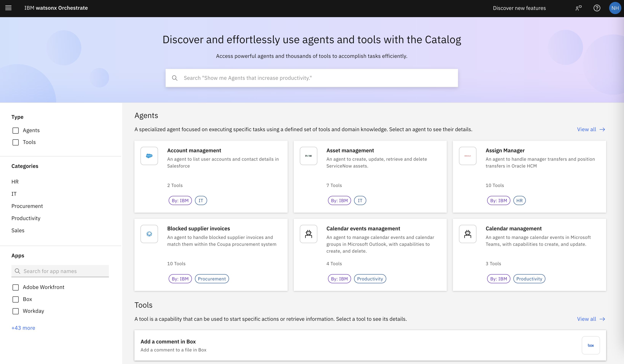The image size is (624, 364).
Task: Open the help question mark icon
Action: pyautogui.click(x=597, y=8)
